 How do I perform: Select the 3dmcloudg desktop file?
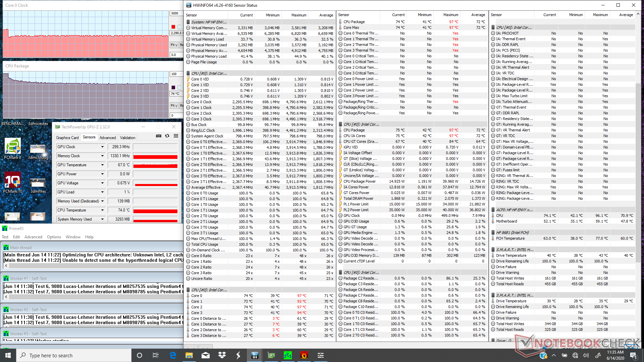pyautogui.click(x=38, y=152)
